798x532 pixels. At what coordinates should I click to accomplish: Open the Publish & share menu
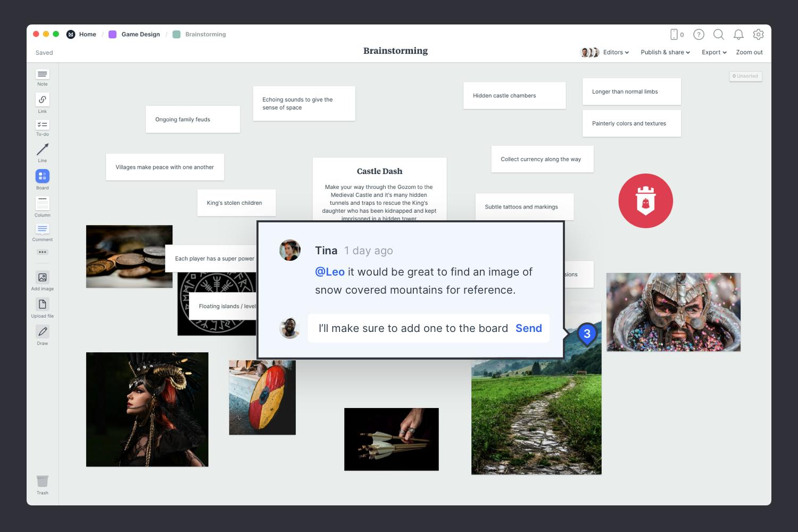pyautogui.click(x=665, y=52)
